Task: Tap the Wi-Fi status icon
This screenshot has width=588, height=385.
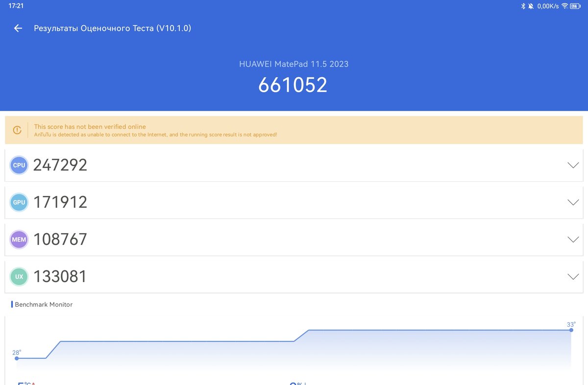Action: pyautogui.click(x=564, y=6)
